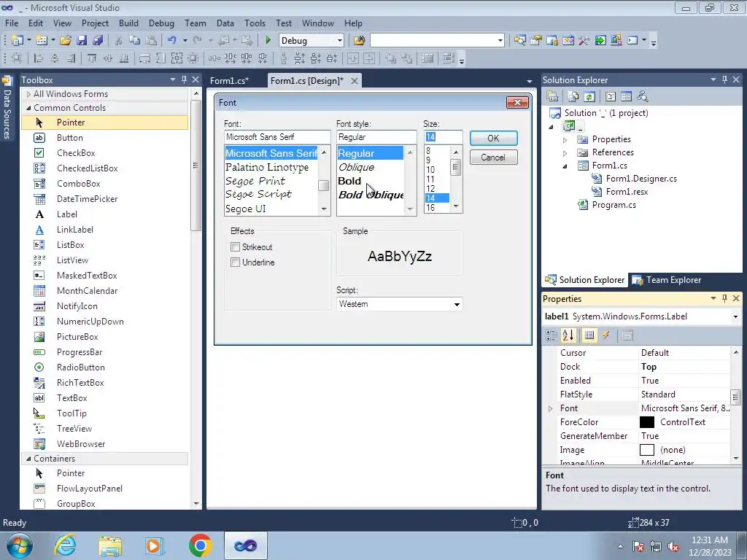
Task: Open Google Chrome from the taskbar
Action: click(200, 545)
